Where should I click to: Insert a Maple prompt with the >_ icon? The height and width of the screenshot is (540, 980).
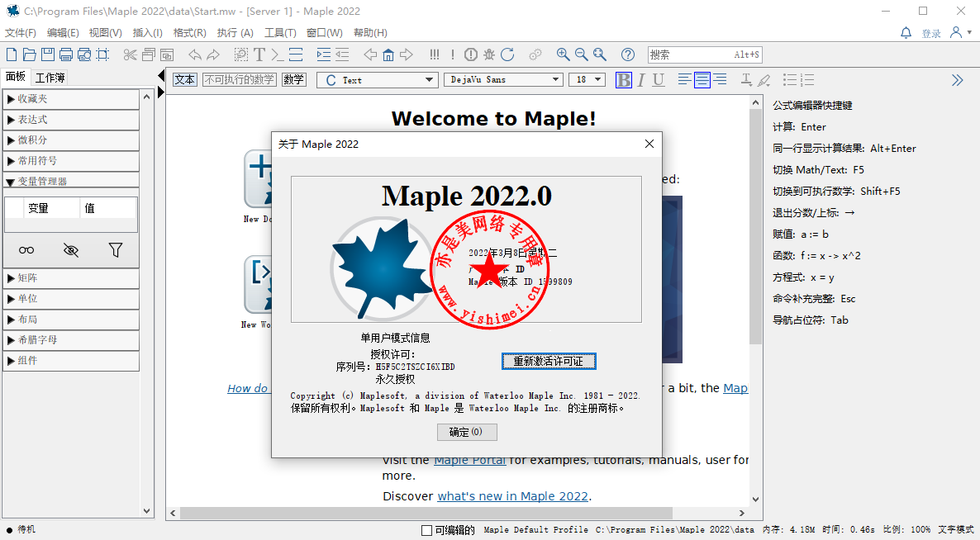point(278,55)
